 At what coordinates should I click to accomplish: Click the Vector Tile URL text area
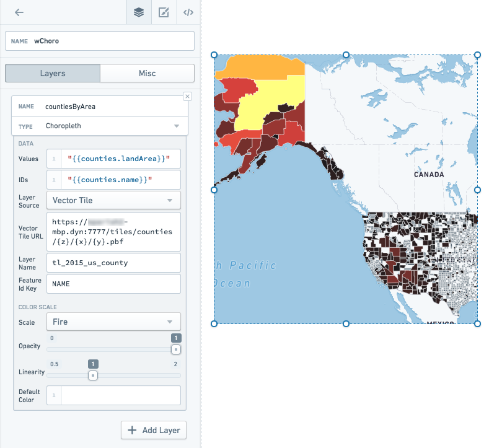pos(113,232)
